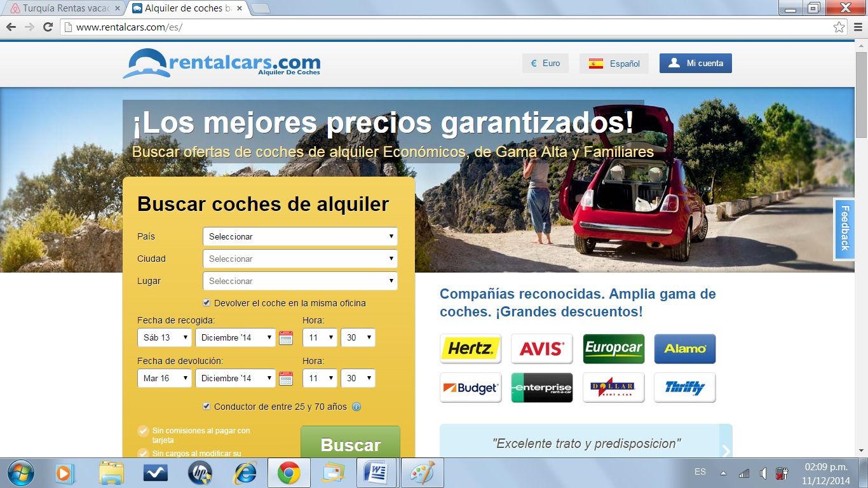Open pickup month dropdown 'Diciembre '14'
868x488 pixels.
pyautogui.click(x=235, y=338)
